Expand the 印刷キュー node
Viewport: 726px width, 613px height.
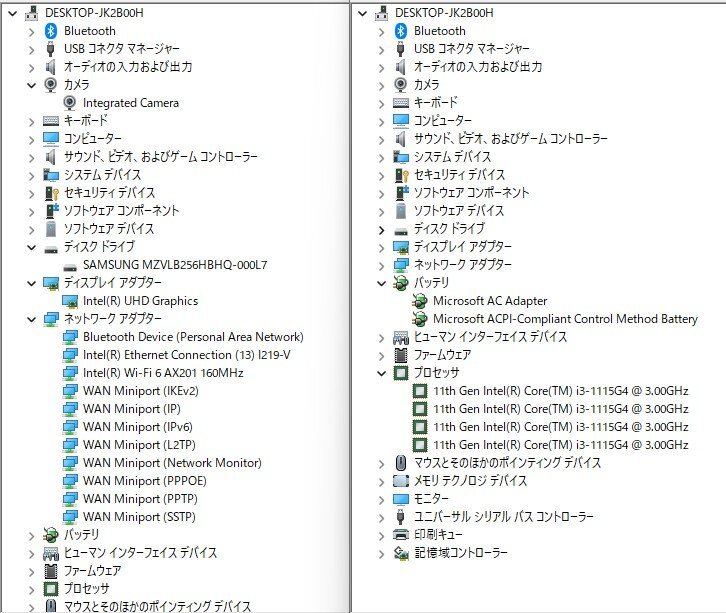(x=382, y=536)
